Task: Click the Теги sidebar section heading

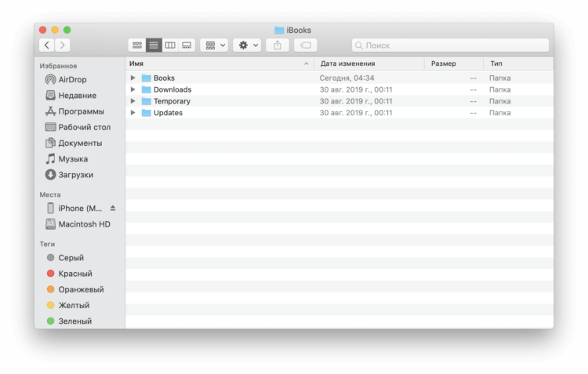Action: coord(47,244)
